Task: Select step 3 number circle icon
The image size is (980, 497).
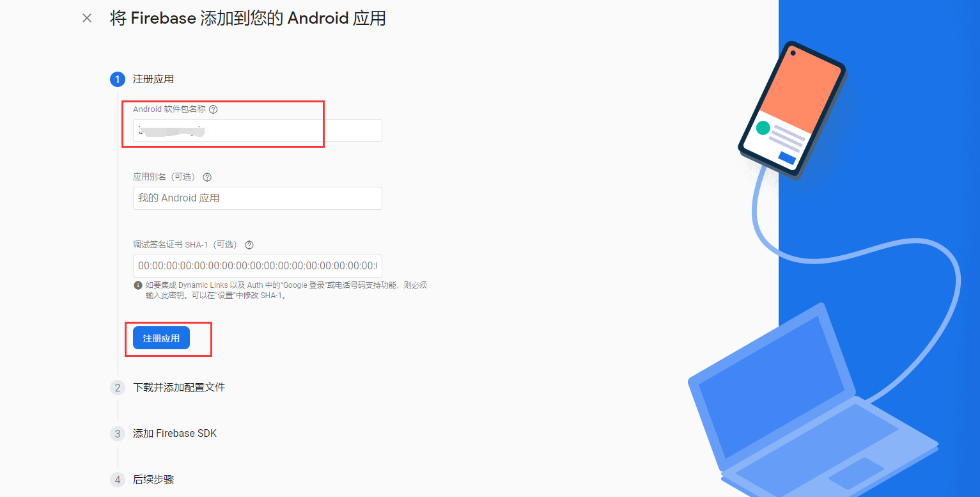Action: point(118,434)
